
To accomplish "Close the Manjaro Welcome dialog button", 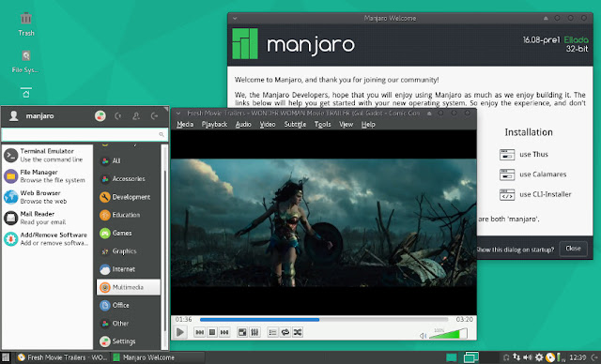I will point(573,249).
